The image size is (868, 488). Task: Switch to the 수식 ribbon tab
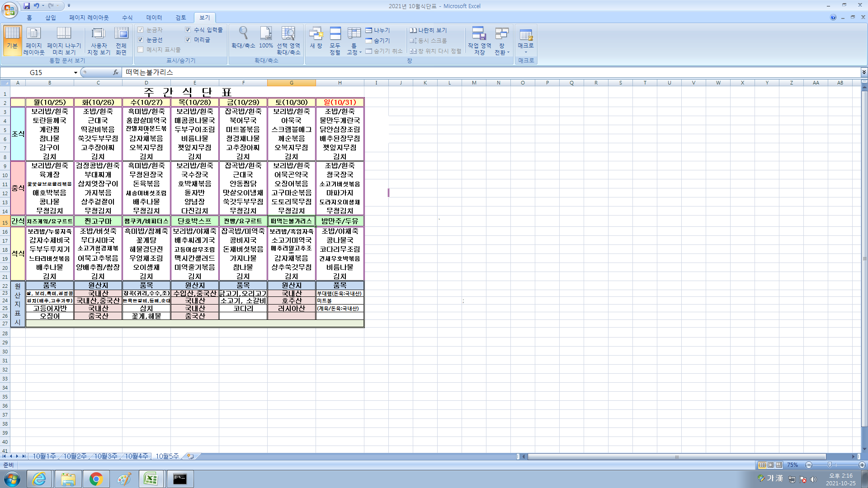click(x=127, y=18)
